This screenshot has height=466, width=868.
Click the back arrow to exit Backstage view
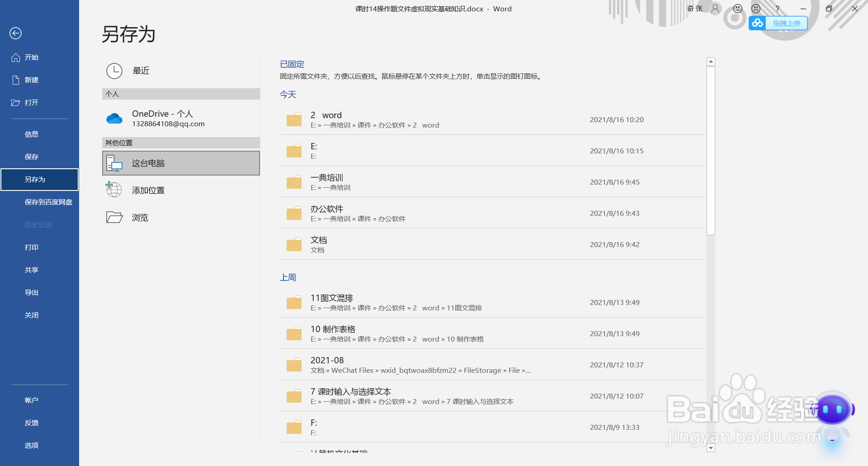coord(15,33)
